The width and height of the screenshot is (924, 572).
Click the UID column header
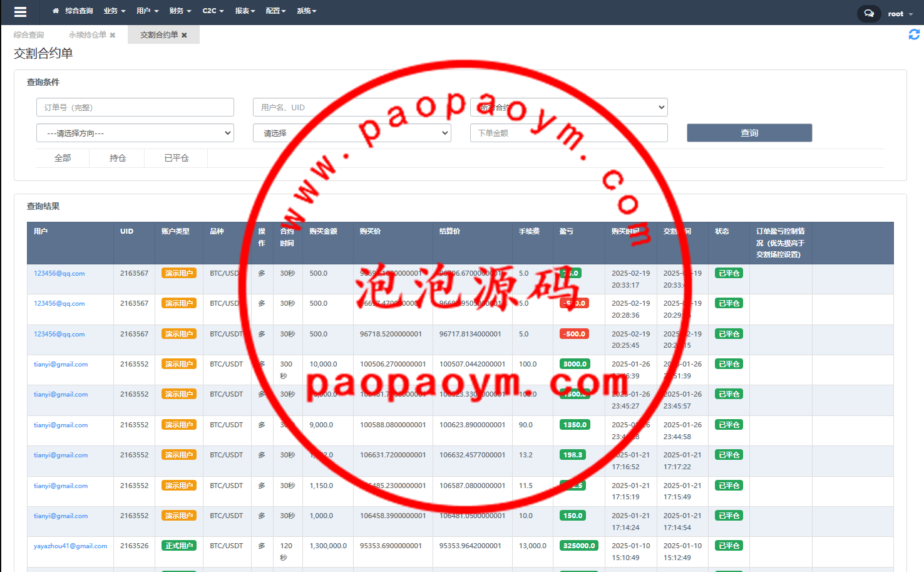(x=134, y=243)
